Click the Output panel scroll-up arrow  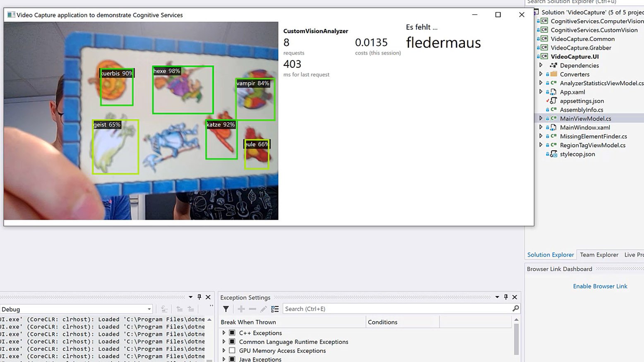coord(209,320)
